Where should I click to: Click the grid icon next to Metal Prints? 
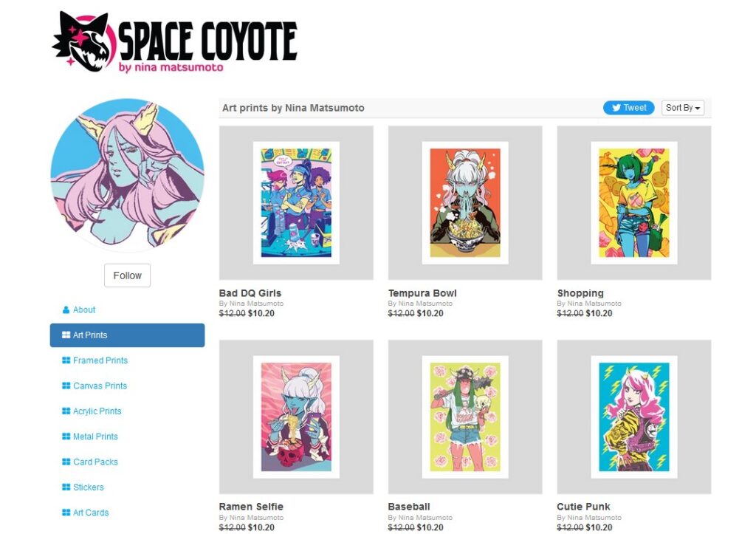point(65,436)
